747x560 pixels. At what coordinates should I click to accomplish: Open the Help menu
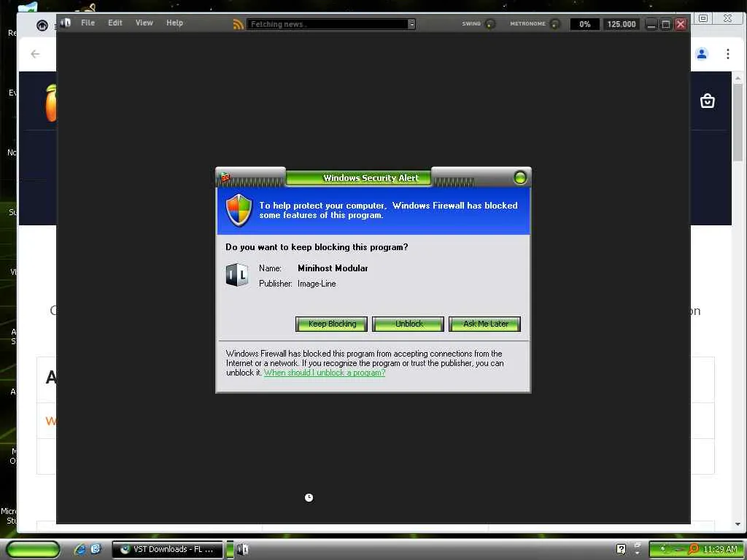(x=174, y=23)
